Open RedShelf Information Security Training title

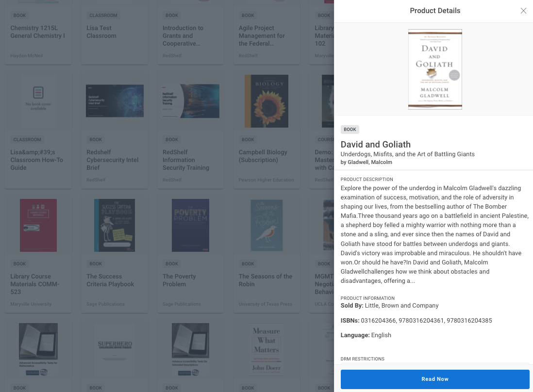(x=186, y=160)
